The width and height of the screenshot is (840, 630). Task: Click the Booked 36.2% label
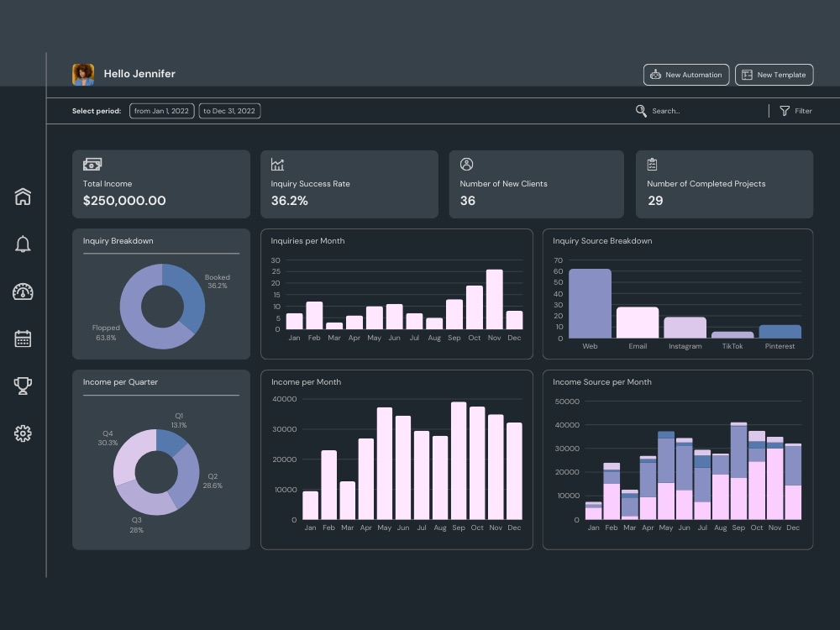217,281
